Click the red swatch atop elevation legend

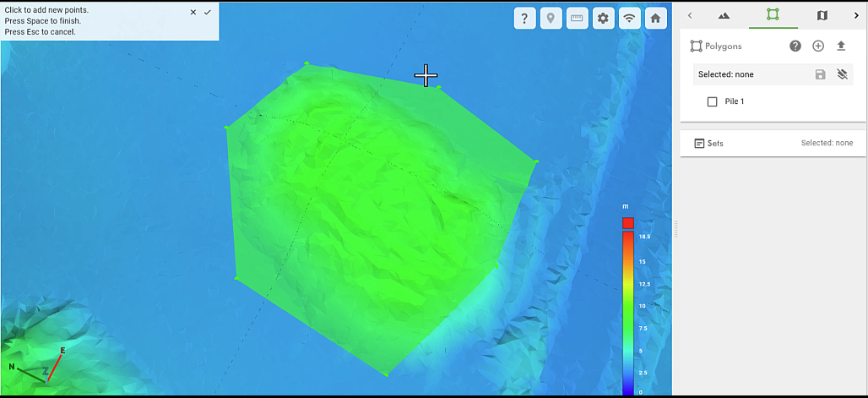(x=627, y=223)
